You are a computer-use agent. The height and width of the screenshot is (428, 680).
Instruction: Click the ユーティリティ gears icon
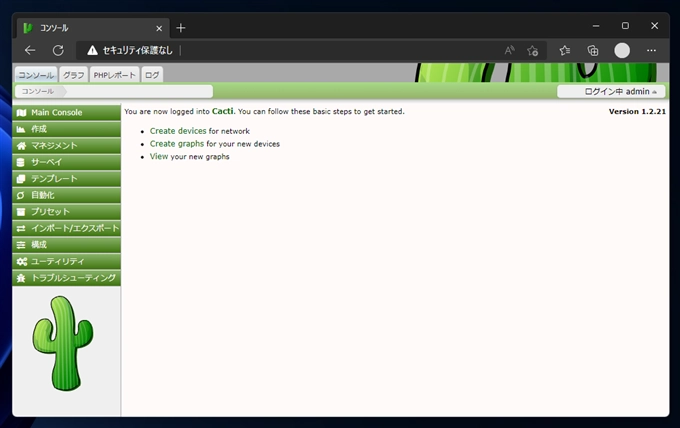coord(22,261)
